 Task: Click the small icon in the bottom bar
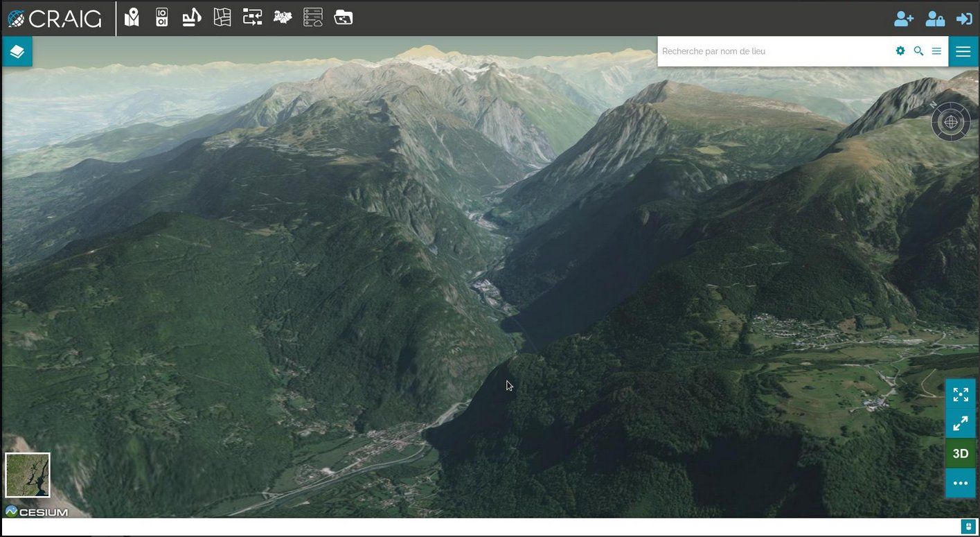click(x=968, y=527)
